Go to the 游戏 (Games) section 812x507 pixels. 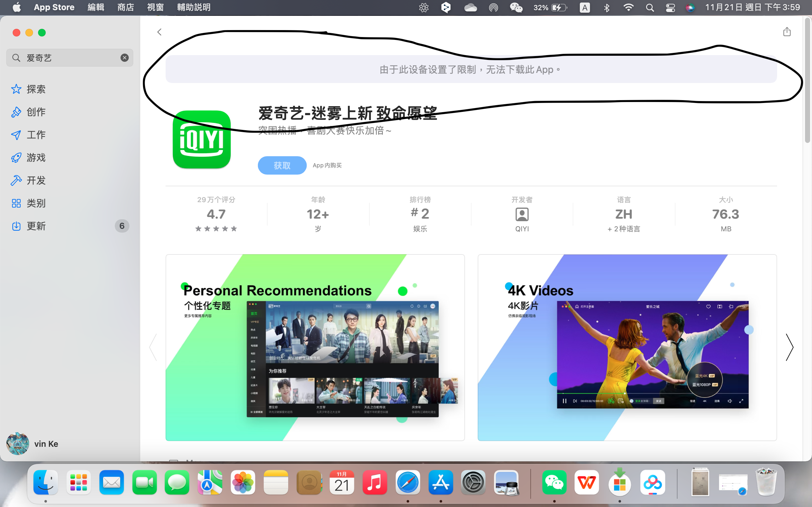tap(36, 157)
